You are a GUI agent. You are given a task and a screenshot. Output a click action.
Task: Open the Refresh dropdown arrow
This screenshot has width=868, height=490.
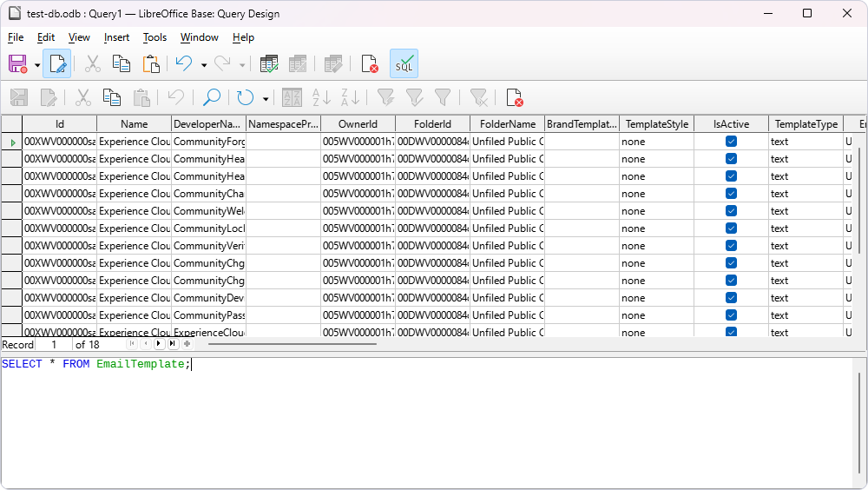tap(266, 98)
